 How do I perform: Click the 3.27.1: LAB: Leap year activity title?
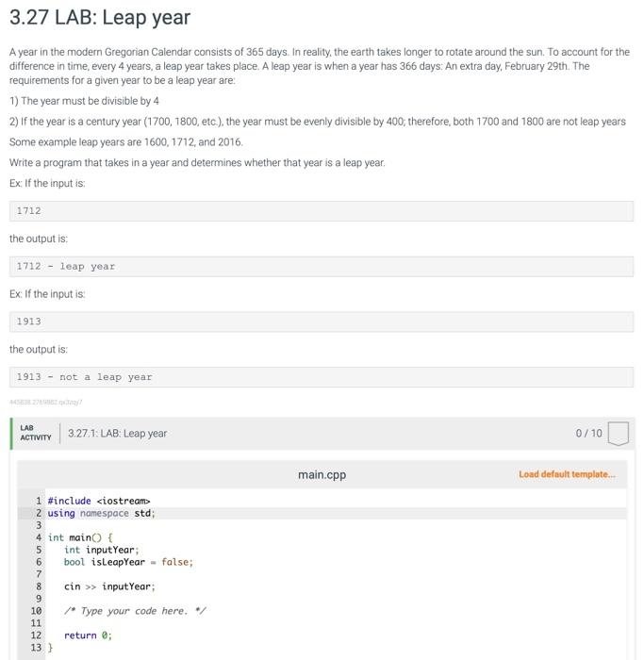[118, 433]
